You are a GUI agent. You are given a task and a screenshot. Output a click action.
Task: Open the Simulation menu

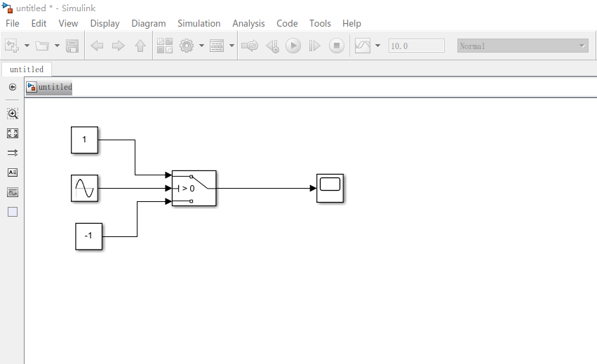[199, 24]
